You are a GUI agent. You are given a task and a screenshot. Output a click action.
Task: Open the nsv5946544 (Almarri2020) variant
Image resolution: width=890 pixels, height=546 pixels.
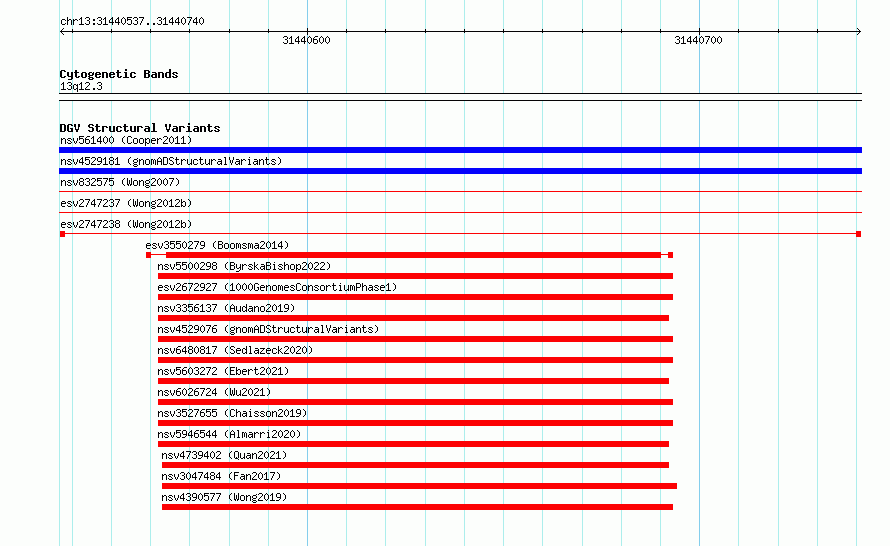click(229, 434)
